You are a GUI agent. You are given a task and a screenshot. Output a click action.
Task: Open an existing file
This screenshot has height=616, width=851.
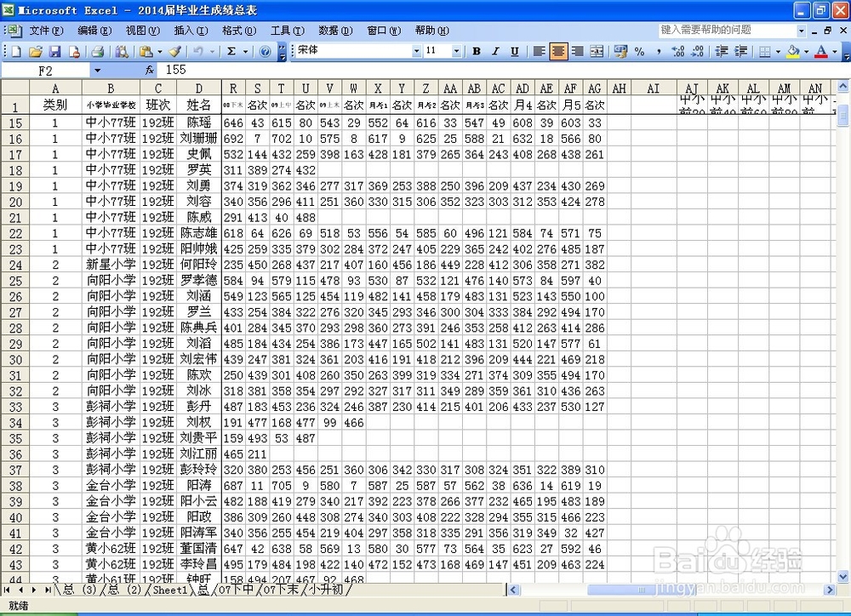click(x=34, y=51)
